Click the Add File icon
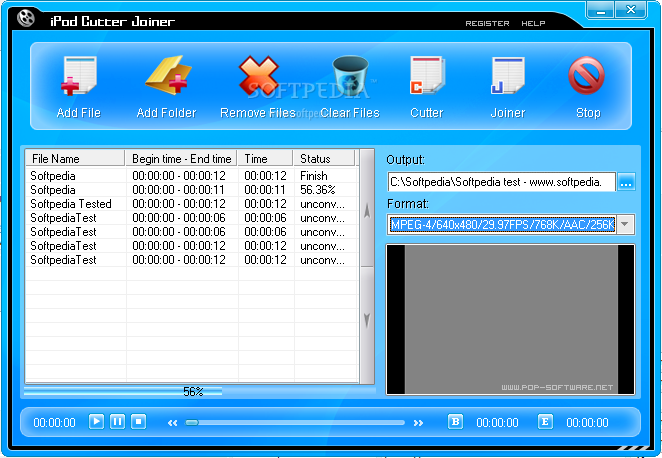 (x=79, y=75)
